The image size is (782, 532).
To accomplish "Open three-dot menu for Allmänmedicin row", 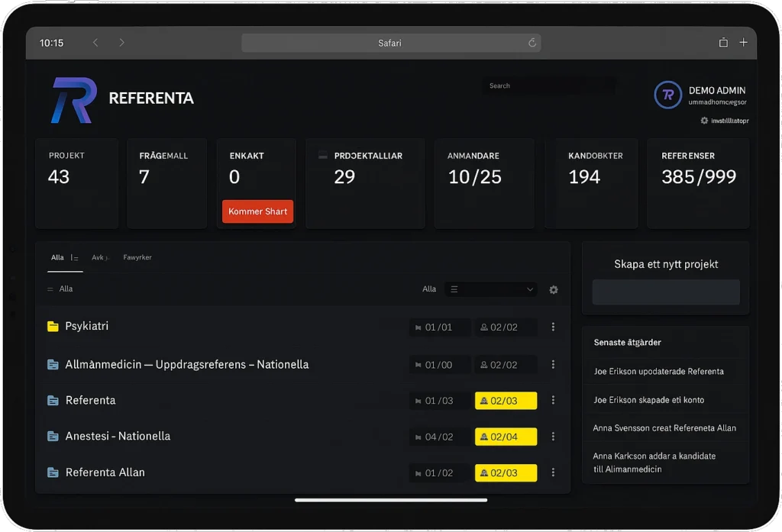I will tap(554, 365).
